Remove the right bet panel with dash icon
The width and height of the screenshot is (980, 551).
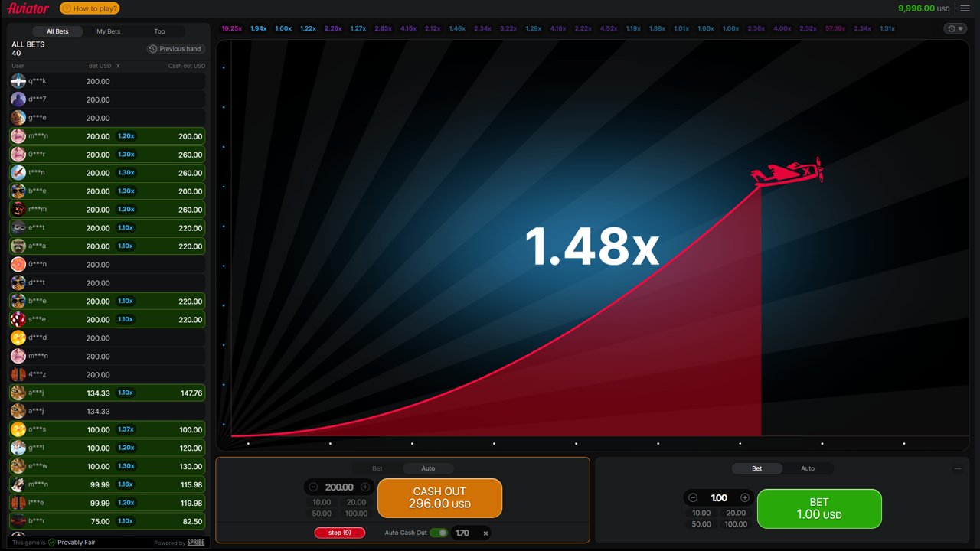click(958, 468)
